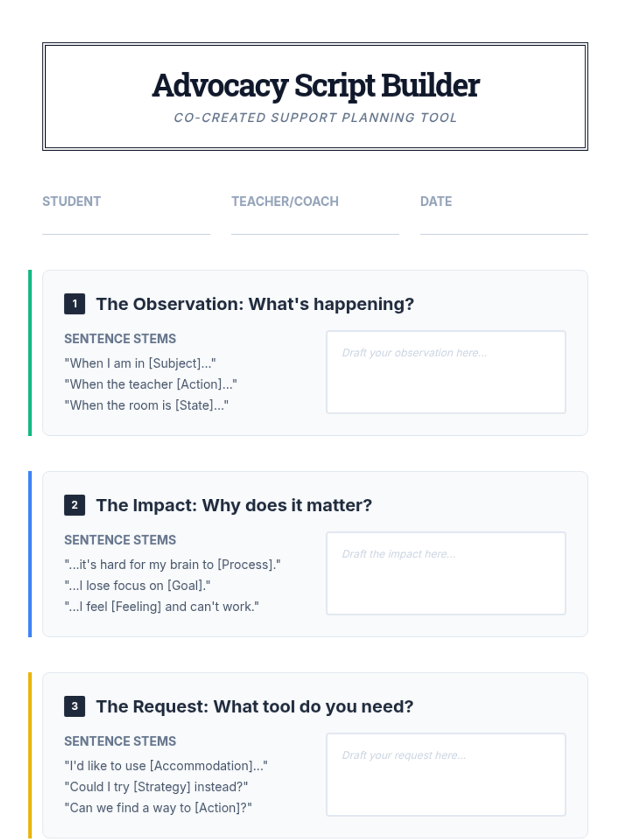Screen dimensions: 630x840
Task: Click the Advocacy Script Builder title
Action: (316, 86)
